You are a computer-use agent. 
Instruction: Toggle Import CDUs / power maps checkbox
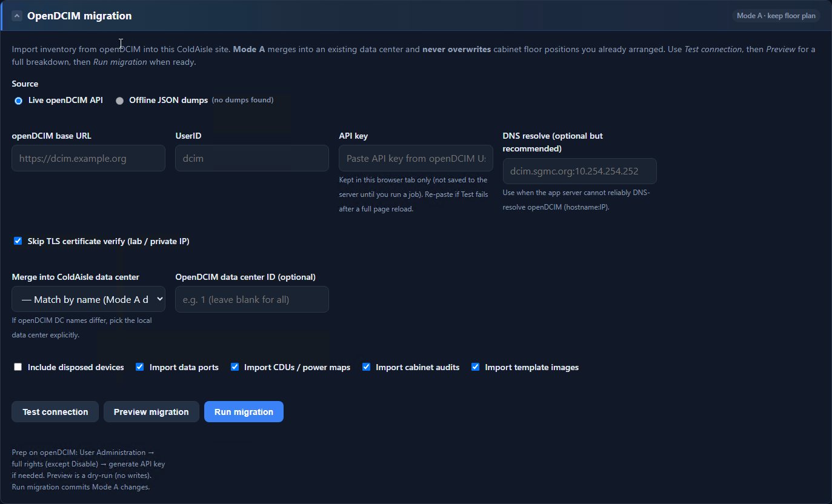[x=235, y=367]
